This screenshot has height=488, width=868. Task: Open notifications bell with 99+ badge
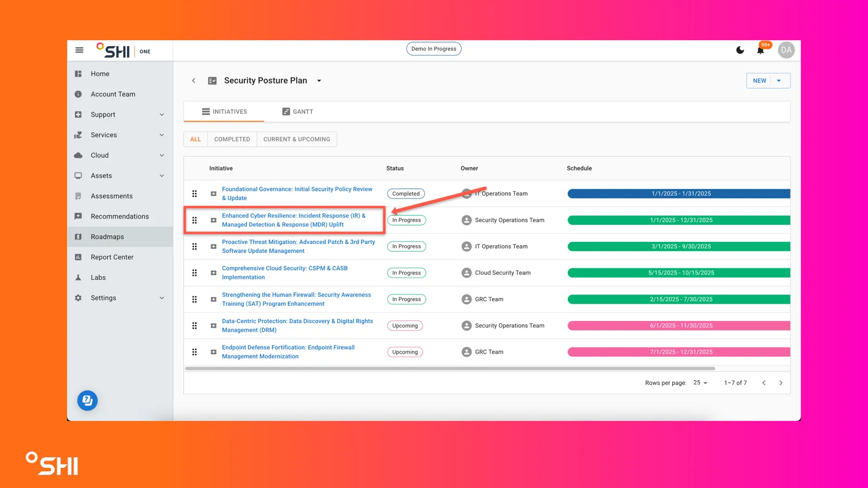(761, 50)
